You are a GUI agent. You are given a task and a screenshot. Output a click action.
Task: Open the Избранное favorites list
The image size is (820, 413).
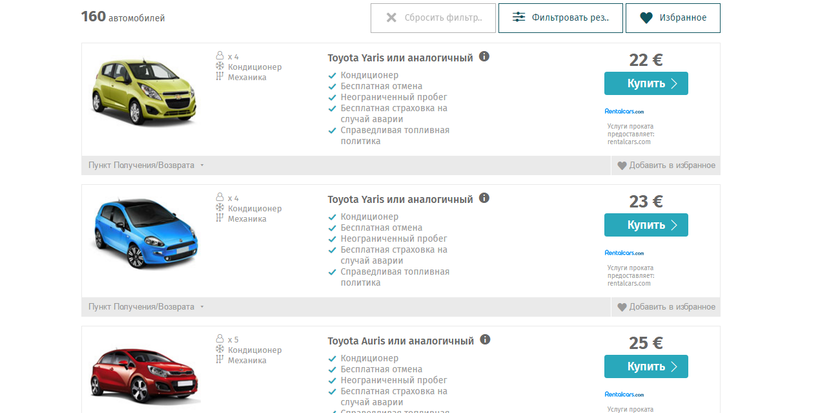click(673, 18)
